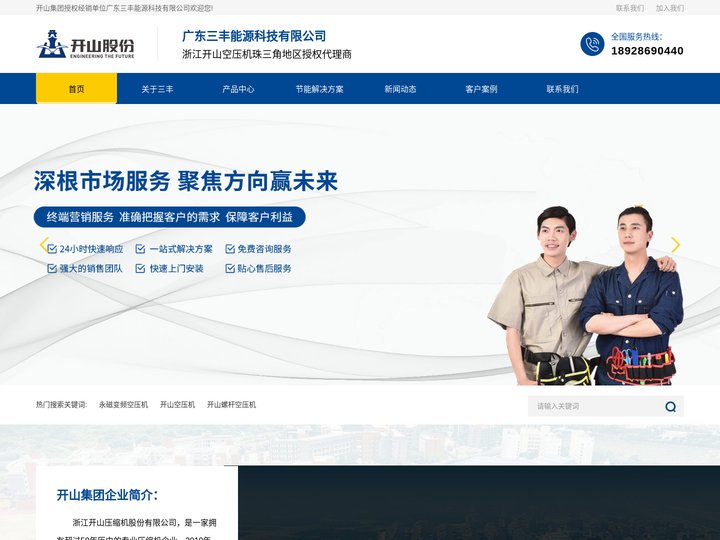Click hot keyword 永磁变频空压机
Image resolution: width=720 pixels, height=540 pixels.
click(124, 405)
